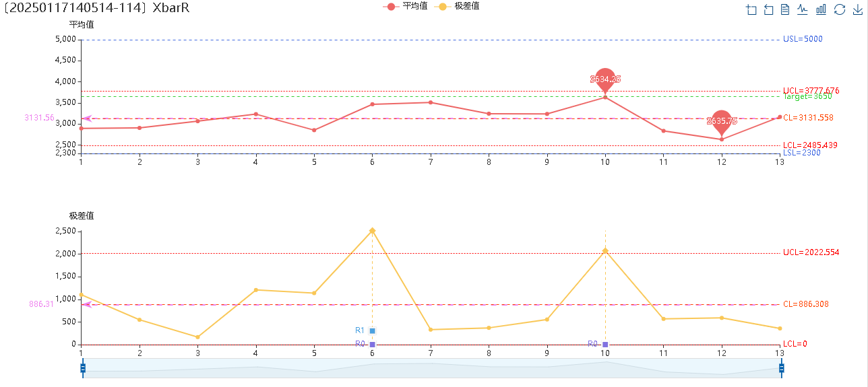Click the pink 886.31 CL arrow marker
868x387 pixels.
click(86, 304)
